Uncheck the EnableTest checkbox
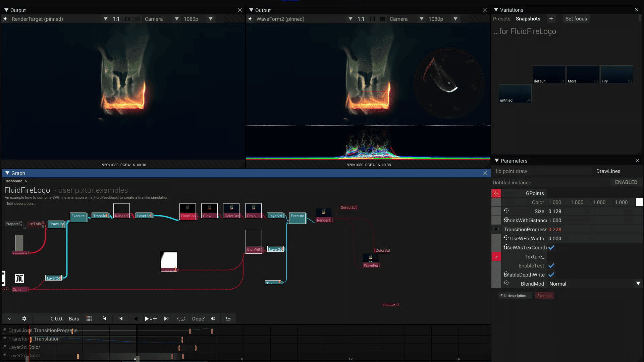 pyautogui.click(x=551, y=266)
